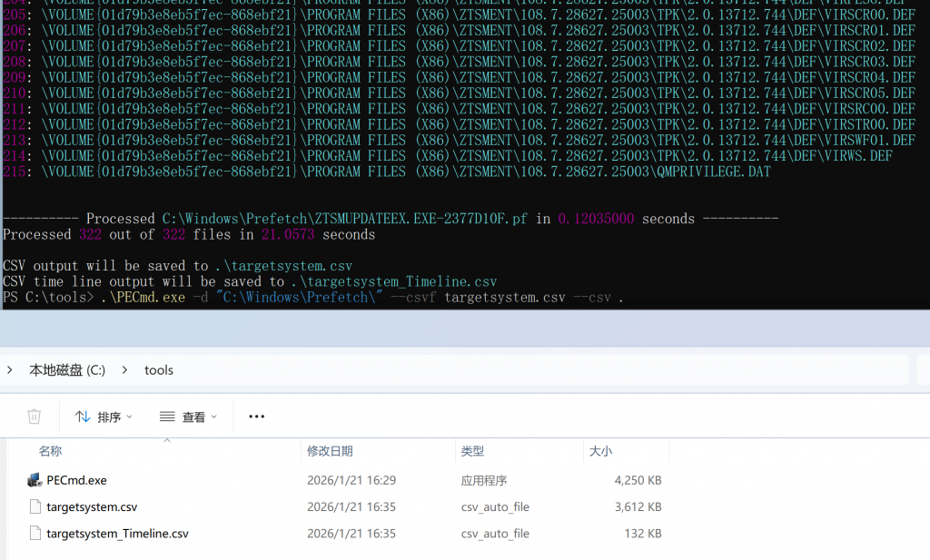
Task: Sort by the 名称 column header
Action: [x=51, y=451]
